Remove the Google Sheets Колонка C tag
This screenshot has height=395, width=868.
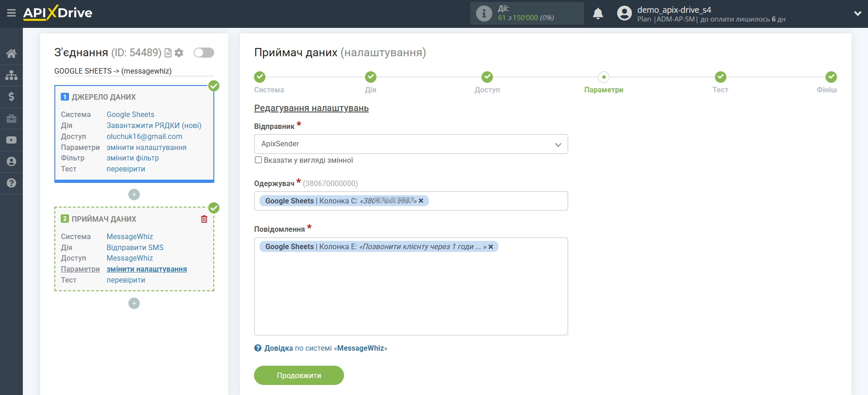[421, 201]
